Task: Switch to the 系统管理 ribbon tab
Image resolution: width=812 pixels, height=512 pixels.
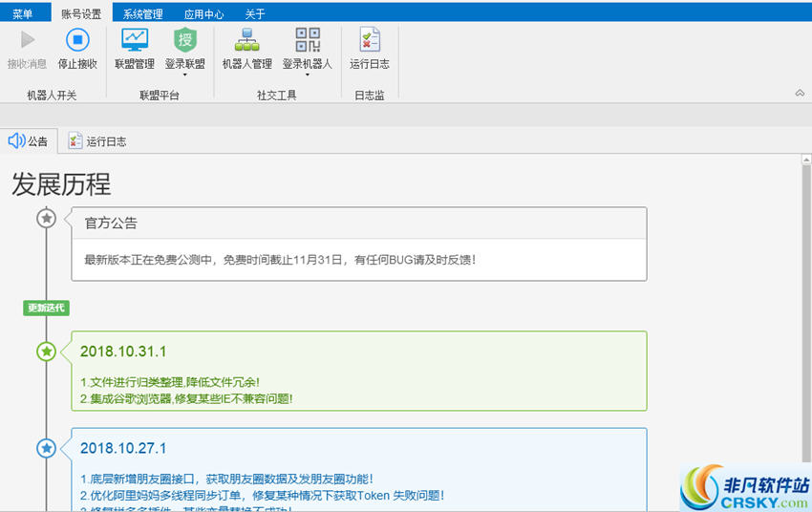Action: point(143,14)
